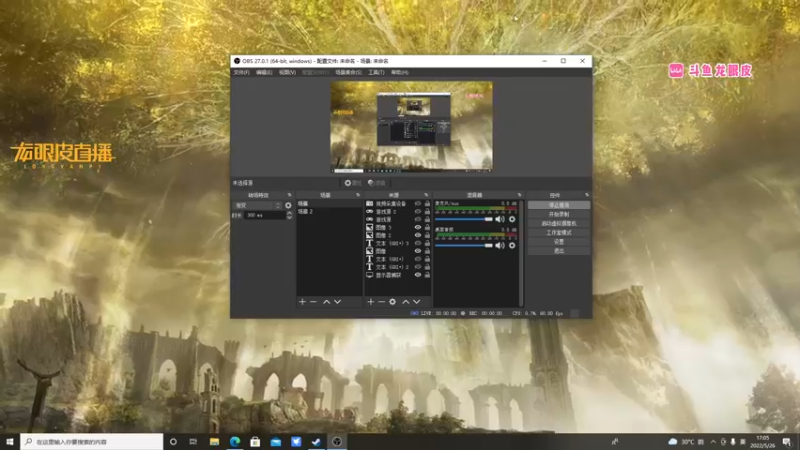800x450 pixels.
Task: Add a new scene with the plus icon
Action: click(302, 302)
